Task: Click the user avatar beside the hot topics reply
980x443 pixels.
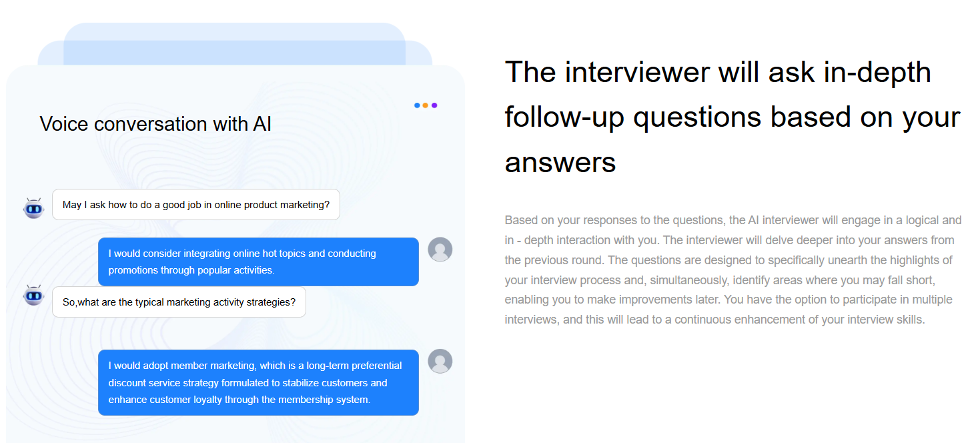Action: pos(440,250)
